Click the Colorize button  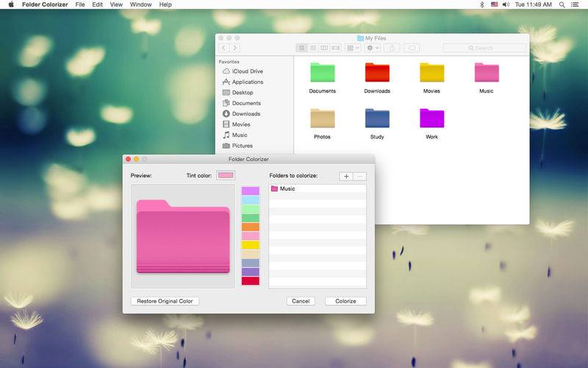click(x=345, y=301)
